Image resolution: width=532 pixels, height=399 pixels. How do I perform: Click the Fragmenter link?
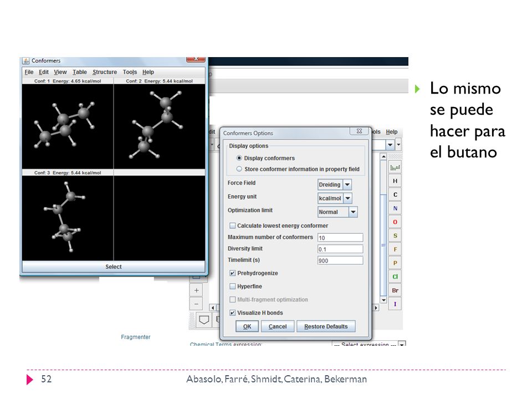tap(135, 337)
